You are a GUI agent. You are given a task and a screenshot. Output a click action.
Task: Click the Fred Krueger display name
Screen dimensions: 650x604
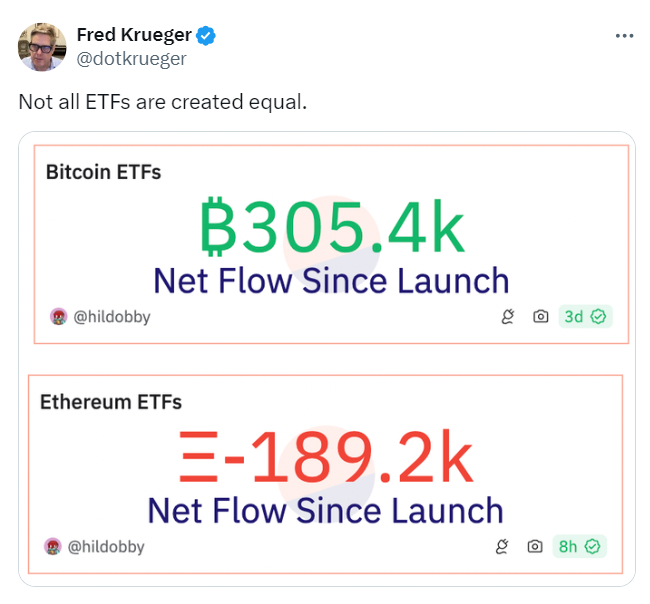click(134, 36)
